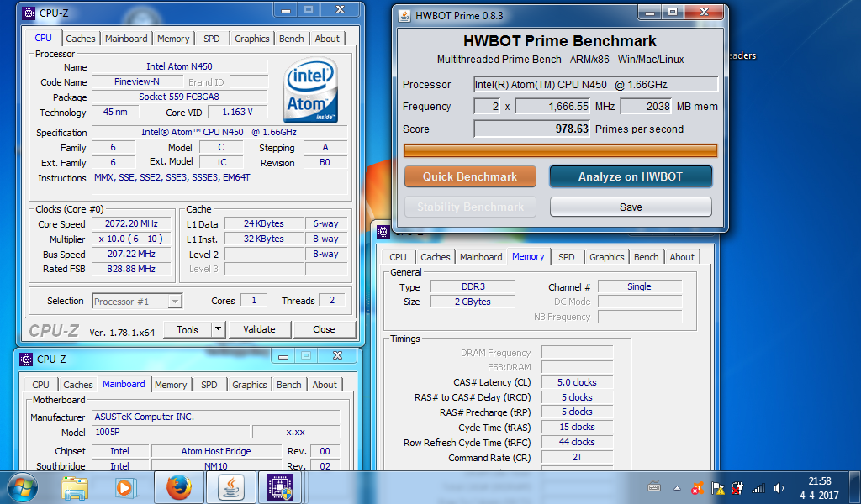Viewport: 861px width, 504px height.
Task: Open Windows Start orb
Action: (x=23, y=487)
